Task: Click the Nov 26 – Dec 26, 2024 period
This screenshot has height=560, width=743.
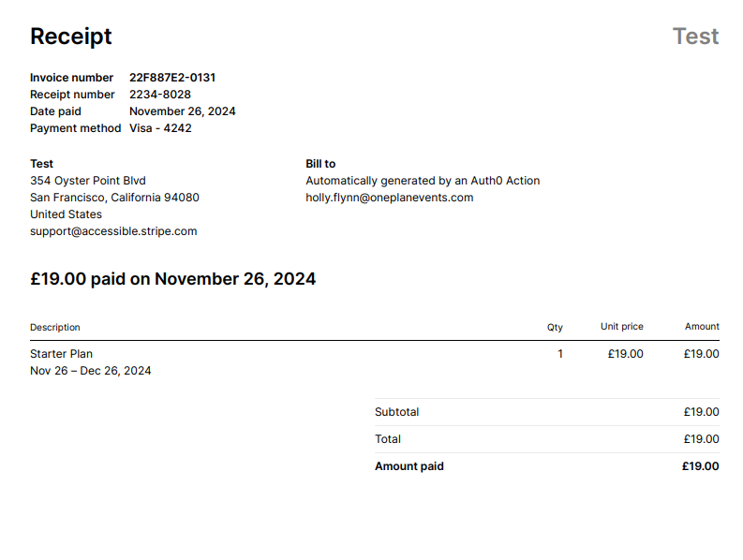Action: (91, 371)
